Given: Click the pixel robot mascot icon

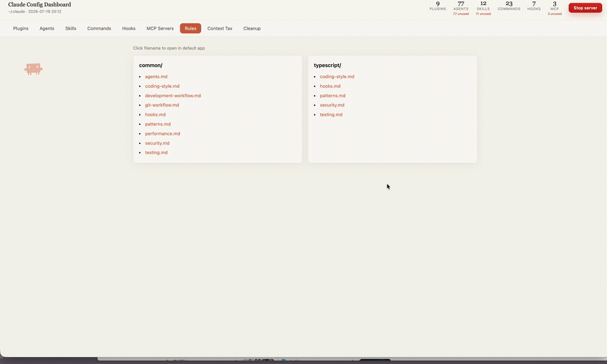Looking at the screenshot, I should pyautogui.click(x=33, y=69).
